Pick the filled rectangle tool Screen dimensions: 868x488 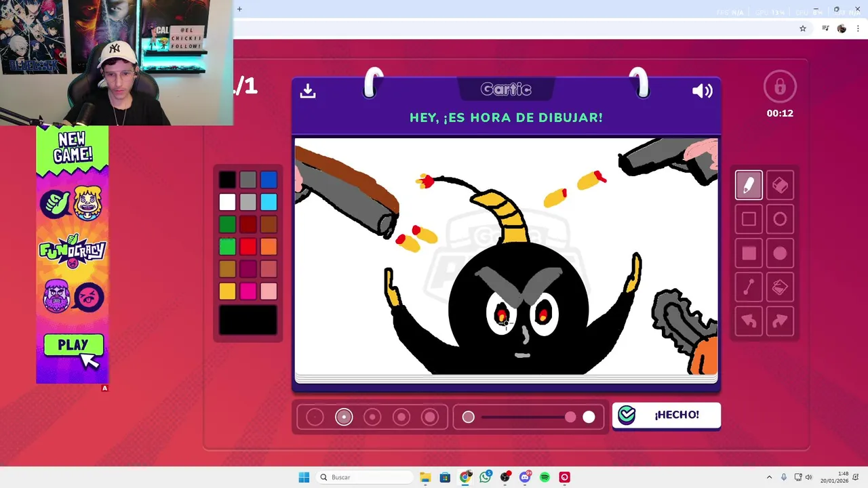(749, 253)
